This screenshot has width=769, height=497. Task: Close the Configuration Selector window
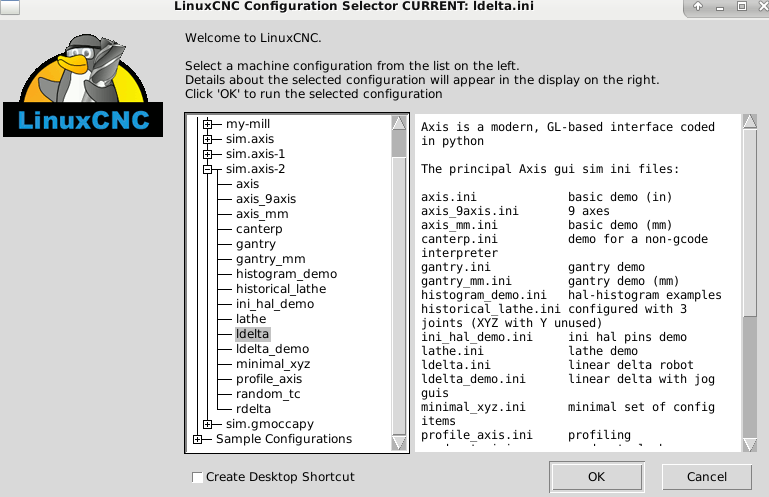pos(764,6)
